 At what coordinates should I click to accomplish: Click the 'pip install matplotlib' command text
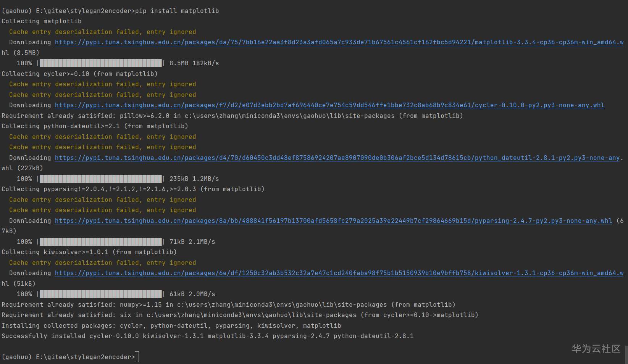pyautogui.click(x=177, y=11)
